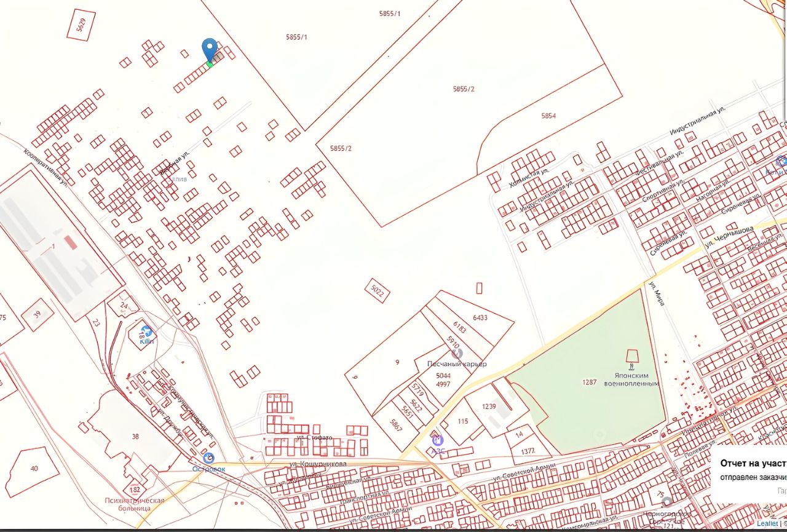Click parcel number 4997
This screenshot has width=787, height=532.
tap(443, 384)
